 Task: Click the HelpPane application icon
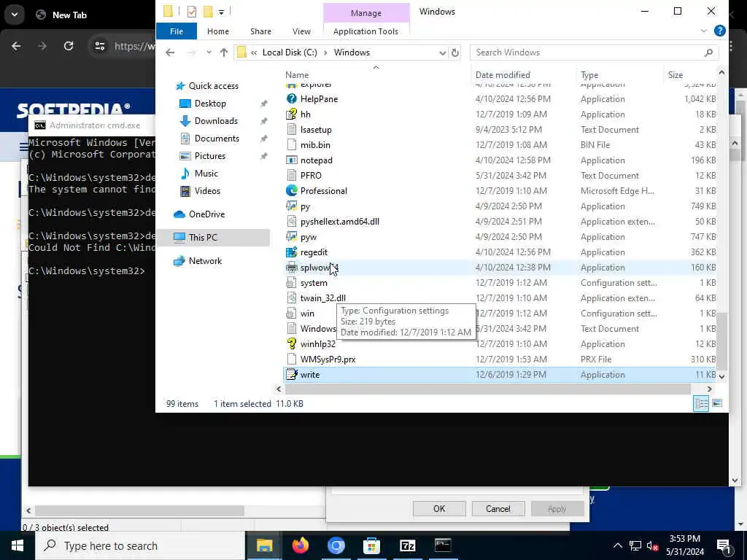pyautogui.click(x=292, y=99)
